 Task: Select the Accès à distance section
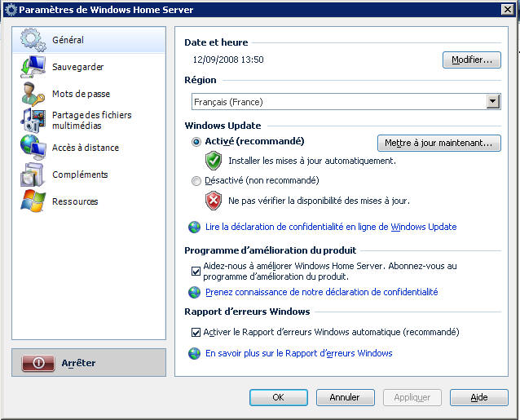click(89, 148)
